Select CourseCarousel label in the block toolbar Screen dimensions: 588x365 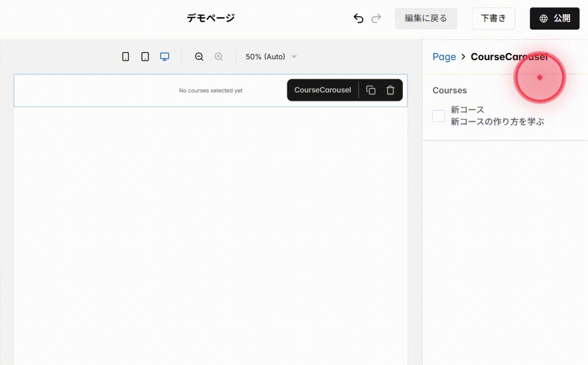[x=323, y=90]
